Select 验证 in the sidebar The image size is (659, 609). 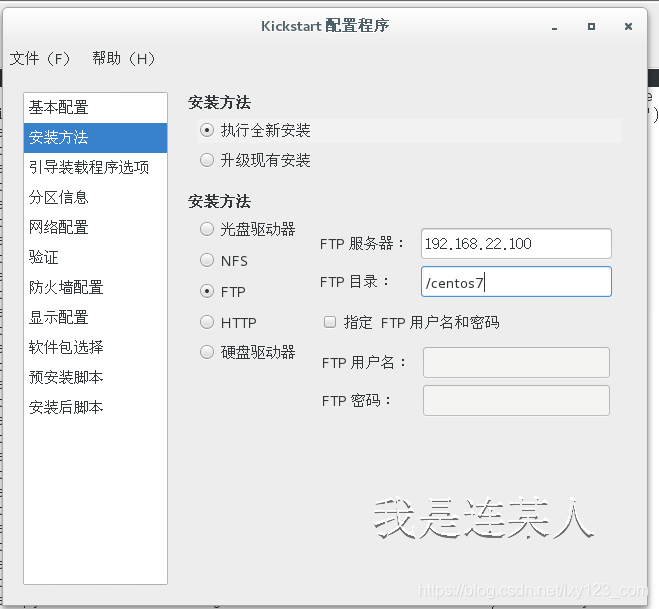95,257
